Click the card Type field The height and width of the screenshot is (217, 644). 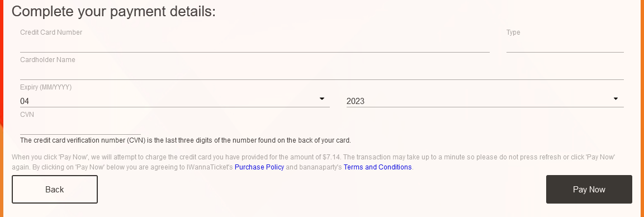coord(565,46)
